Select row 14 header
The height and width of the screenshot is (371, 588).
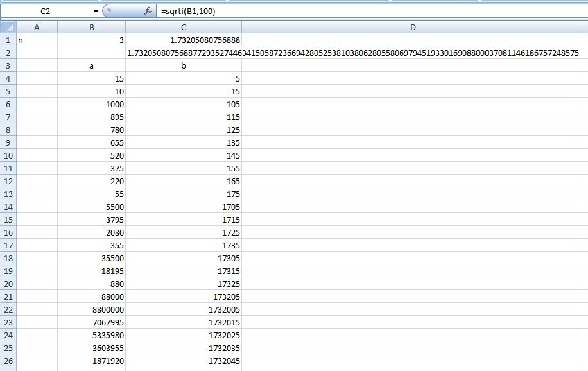click(x=8, y=207)
